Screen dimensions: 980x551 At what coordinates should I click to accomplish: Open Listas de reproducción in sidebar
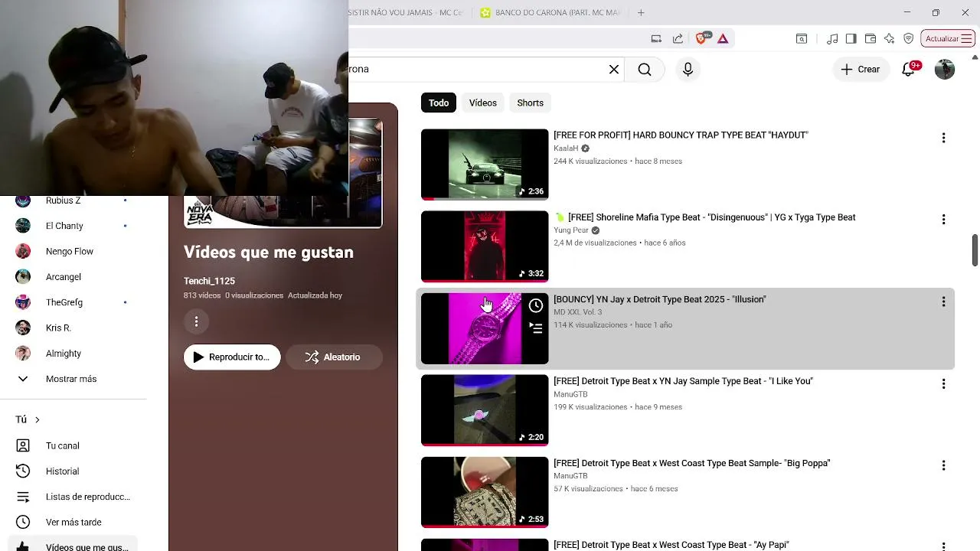coord(73,497)
